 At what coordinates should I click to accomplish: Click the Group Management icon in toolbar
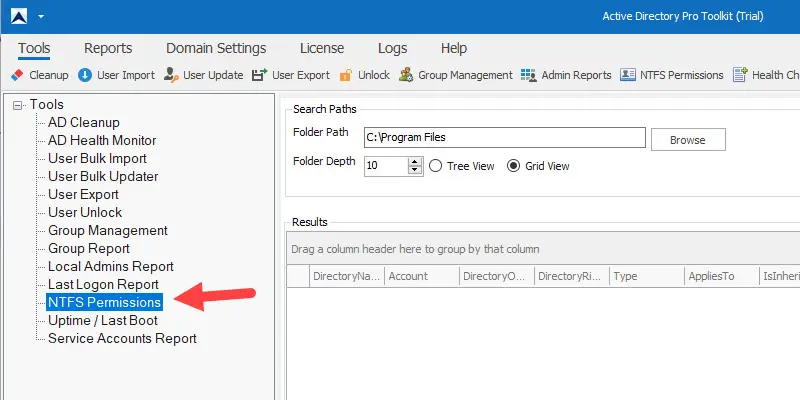[406, 75]
